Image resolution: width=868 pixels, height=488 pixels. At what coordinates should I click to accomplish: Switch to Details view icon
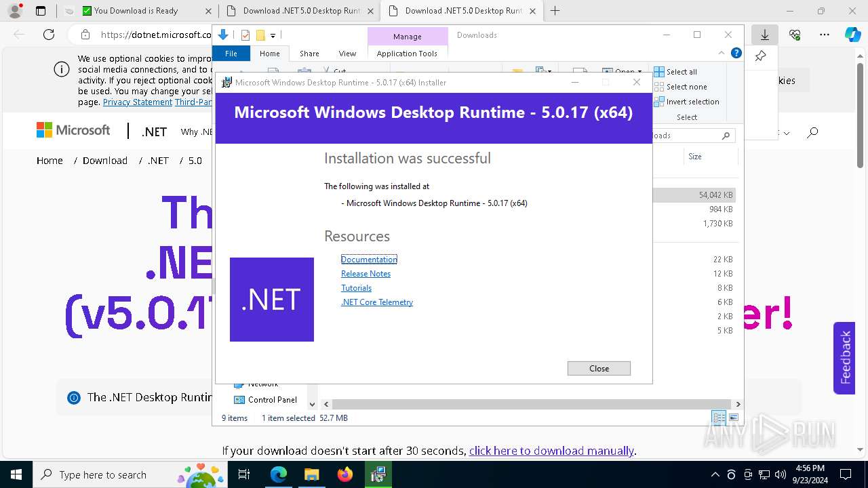pos(718,418)
